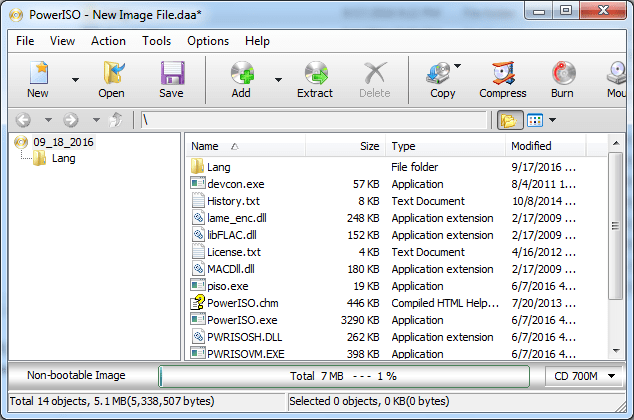Click the Total 7 MB capacity bar

344,376
